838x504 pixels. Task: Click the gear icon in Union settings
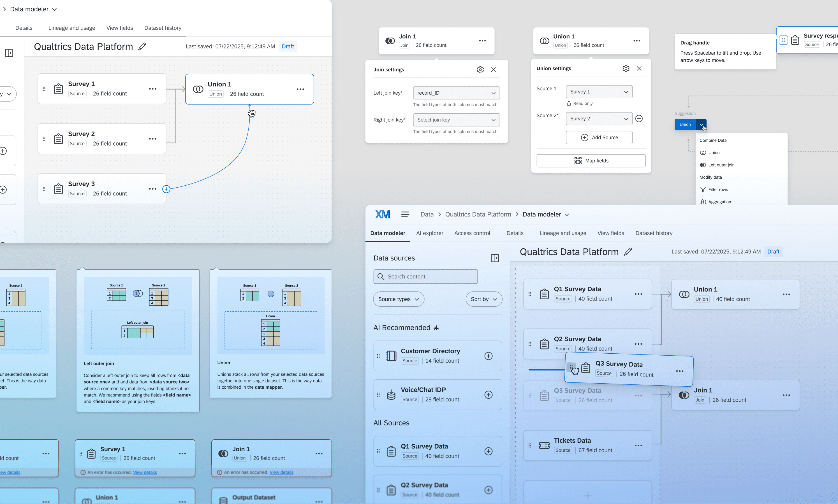coord(626,69)
